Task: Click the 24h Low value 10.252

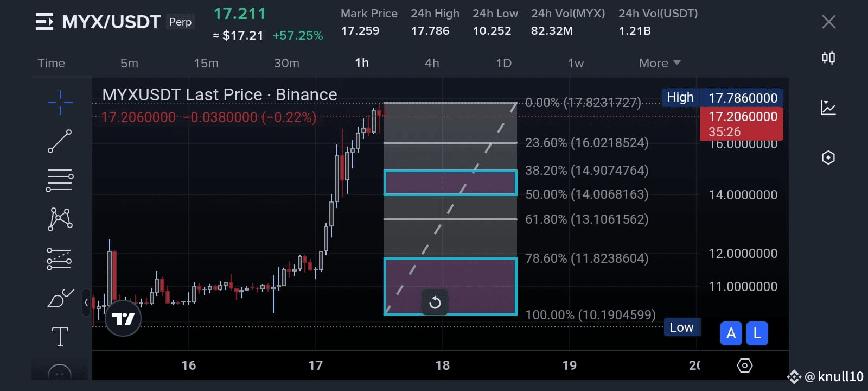Action: (x=492, y=31)
